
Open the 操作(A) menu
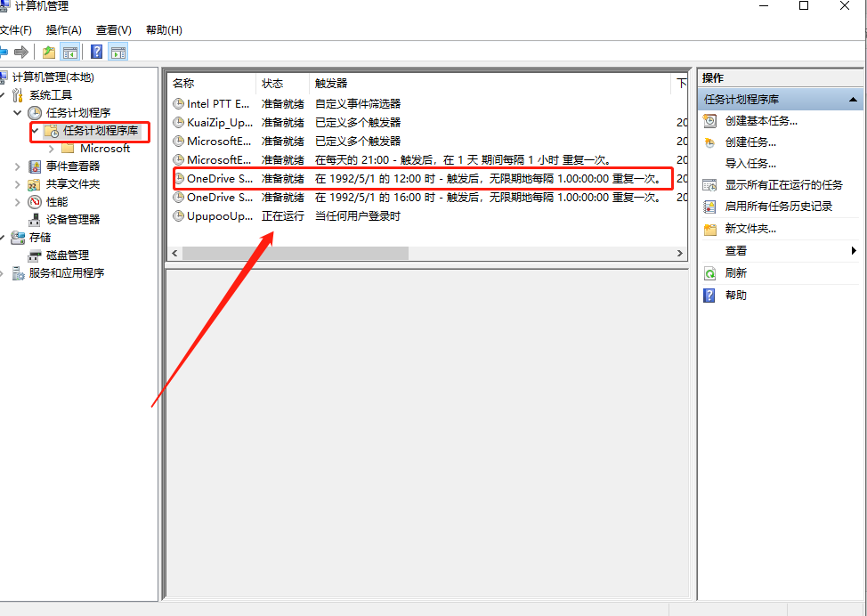(x=63, y=30)
